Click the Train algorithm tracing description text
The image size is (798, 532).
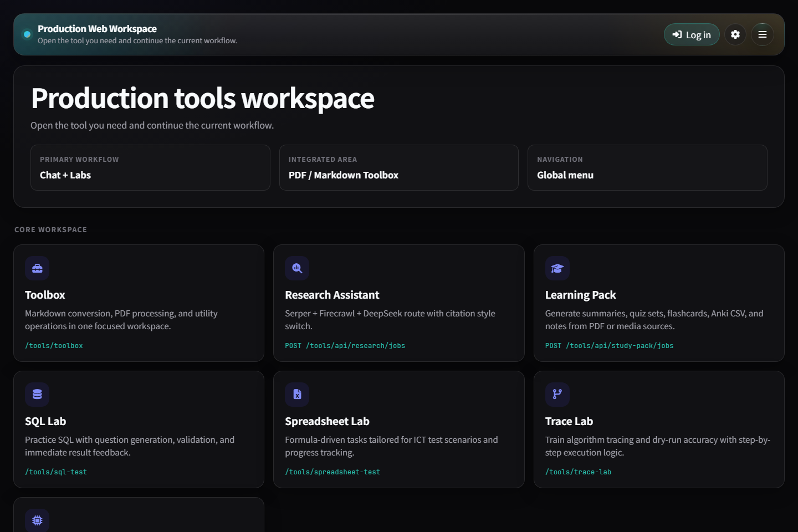658,446
